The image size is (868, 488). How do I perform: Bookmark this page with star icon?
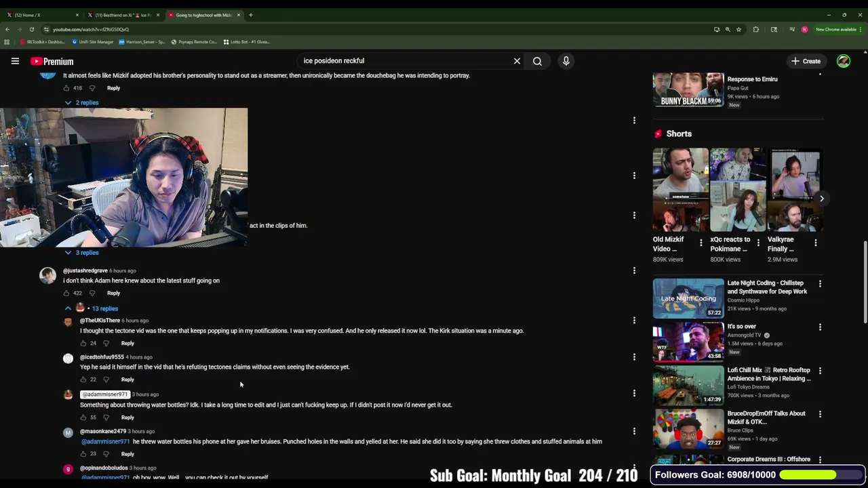tap(738, 29)
